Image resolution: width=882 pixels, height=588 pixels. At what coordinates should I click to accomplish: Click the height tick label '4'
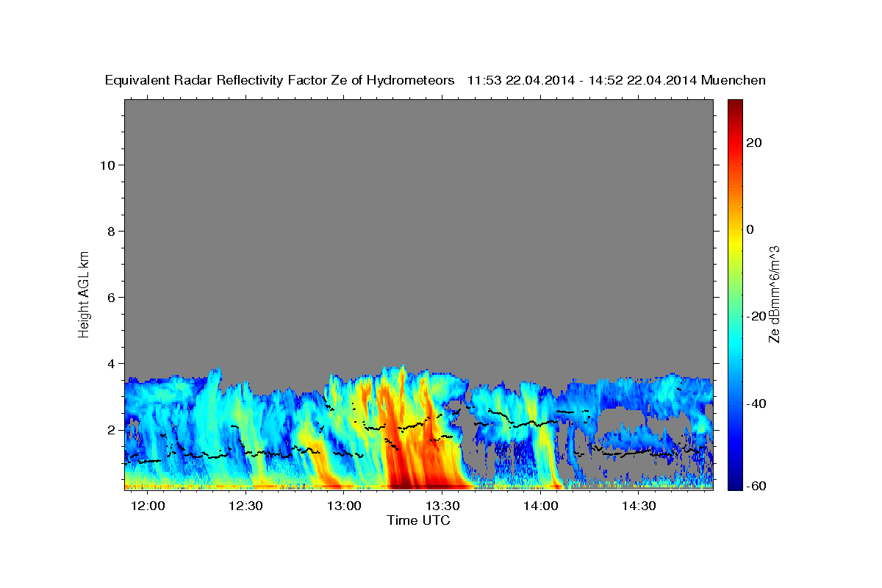click(x=112, y=363)
